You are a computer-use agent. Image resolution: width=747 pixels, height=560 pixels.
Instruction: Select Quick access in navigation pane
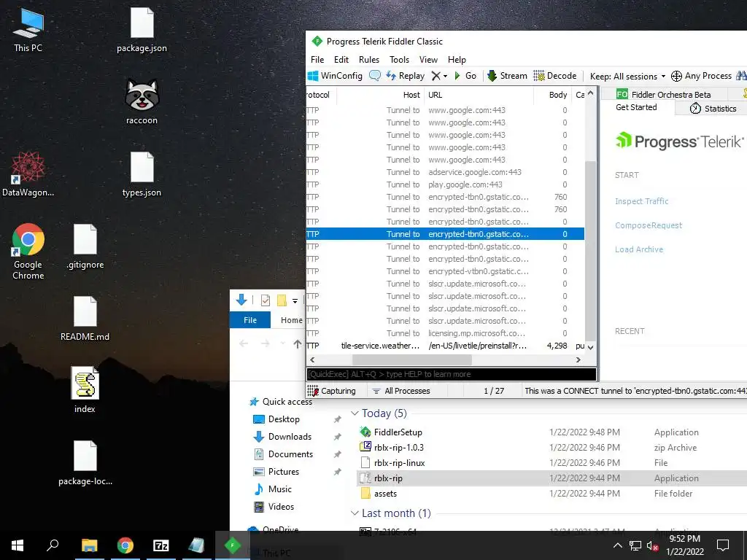(281, 402)
